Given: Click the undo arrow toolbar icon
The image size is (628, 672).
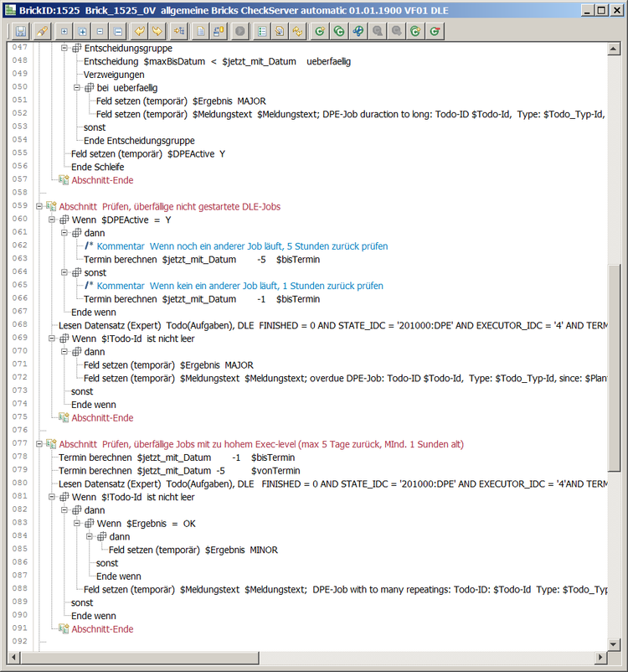Looking at the screenshot, I should [141, 31].
